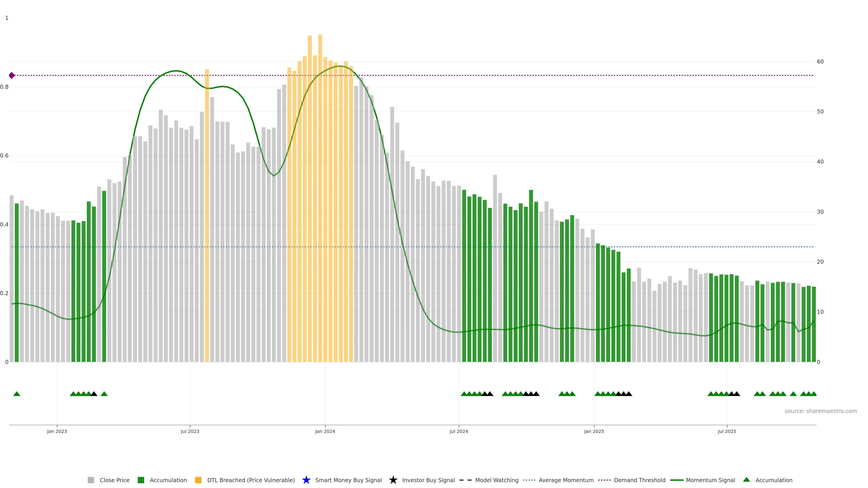Click the green Accumulation bar legend square

[x=141, y=480]
